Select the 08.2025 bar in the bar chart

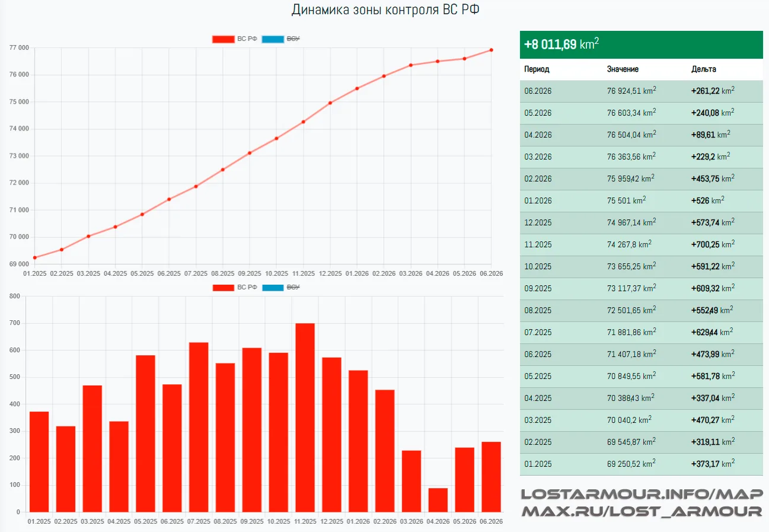[x=226, y=438]
